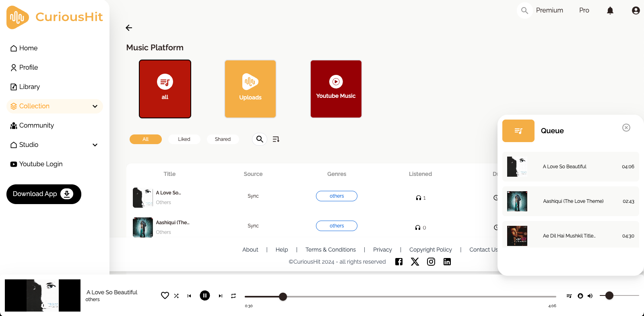The image size is (644, 316).
Task: Pause the playing track
Action: (x=205, y=296)
